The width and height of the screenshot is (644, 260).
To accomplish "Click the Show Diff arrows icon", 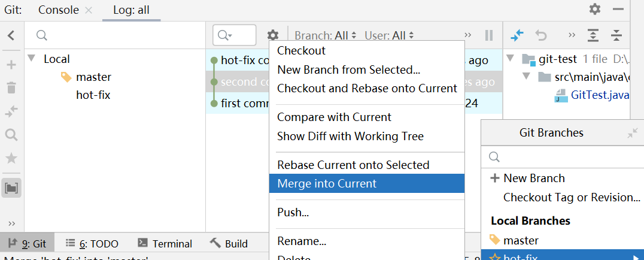I will click(x=517, y=35).
